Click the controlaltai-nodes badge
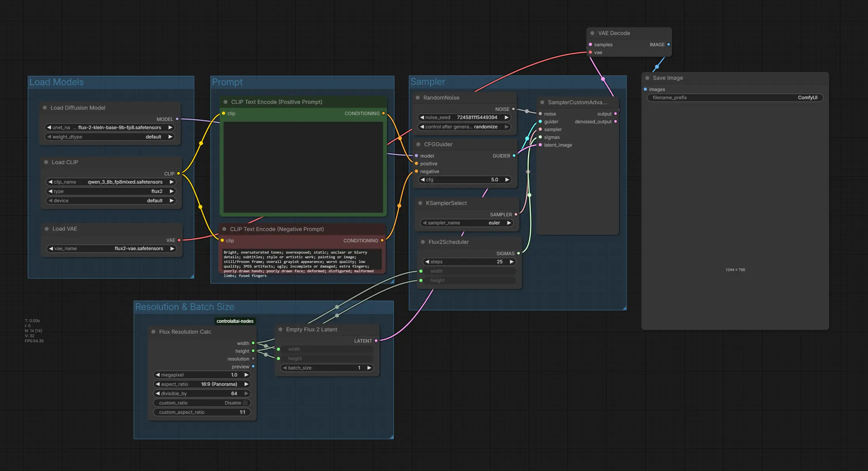 pyautogui.click(x=235, y=321)
